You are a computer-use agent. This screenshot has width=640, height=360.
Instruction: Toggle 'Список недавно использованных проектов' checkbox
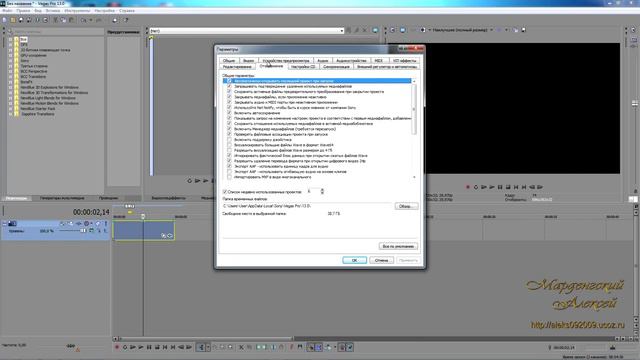point(225,191)
